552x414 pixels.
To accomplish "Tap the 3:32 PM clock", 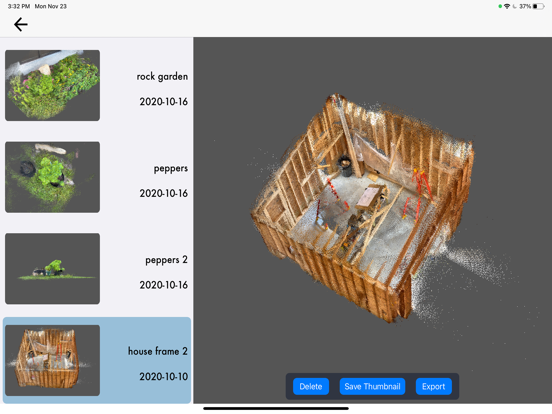I will pos(19,6).
